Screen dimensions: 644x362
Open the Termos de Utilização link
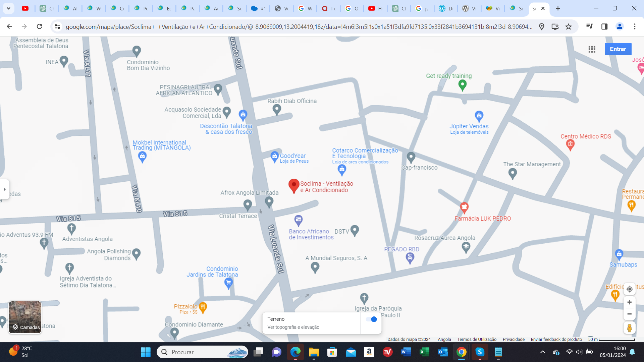click(477, 339)
